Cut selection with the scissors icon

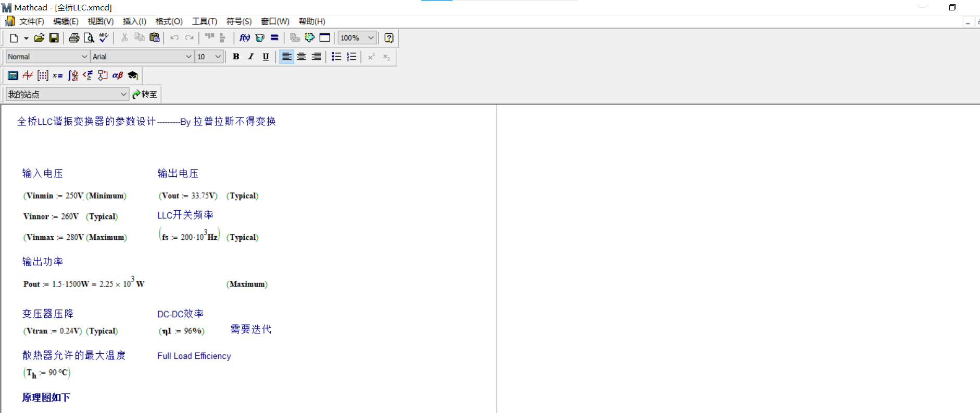pyautogui.click(x=124, y=38)
